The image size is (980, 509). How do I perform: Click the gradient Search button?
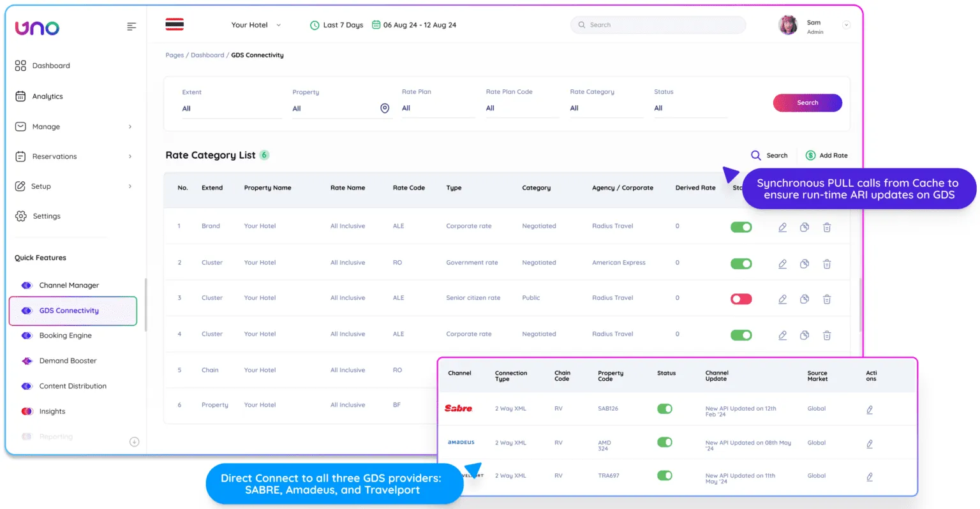click(x=807, y=103)
